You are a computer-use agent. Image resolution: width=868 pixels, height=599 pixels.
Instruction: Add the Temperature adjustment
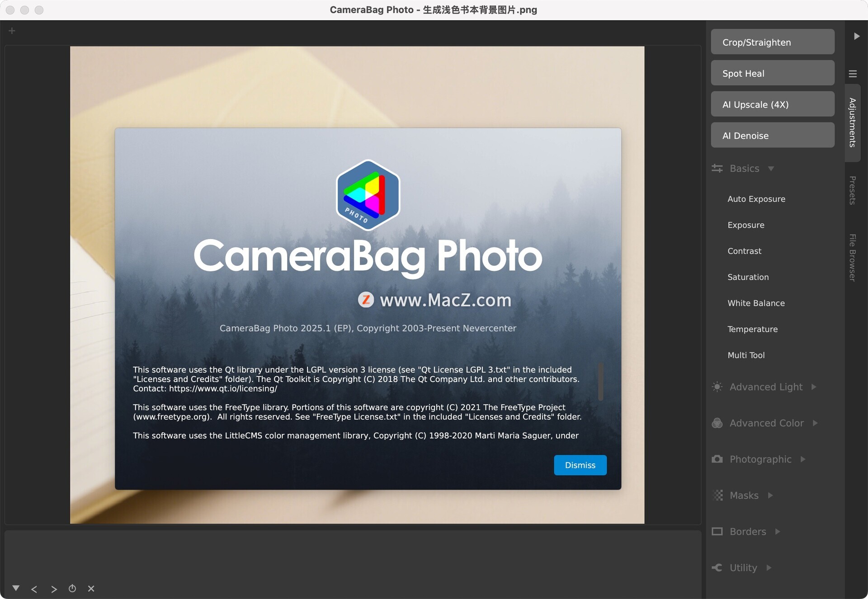[x=752, y=329]
